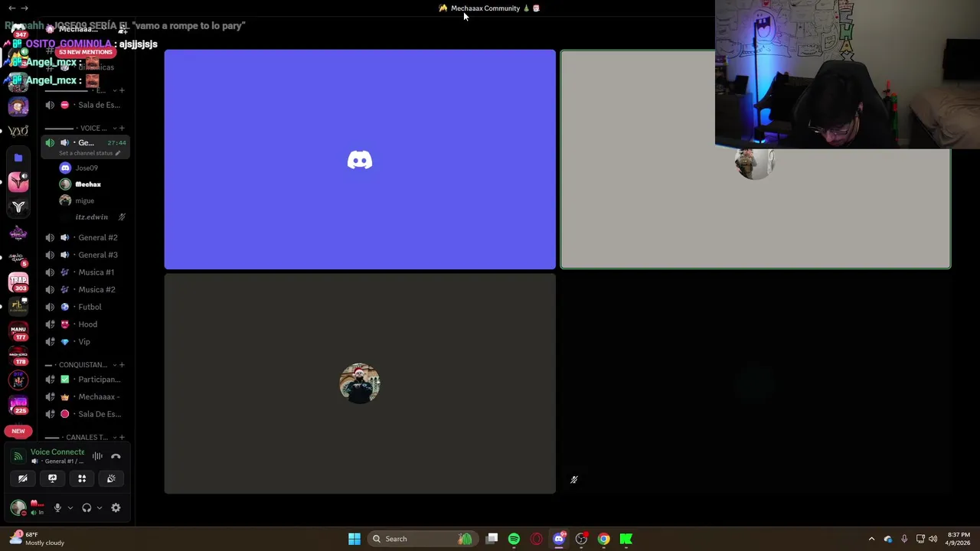The height and width of the screenshot is (551, 980).
Task: Join the Futbol voice channel
Action: [x=85, y=307]
